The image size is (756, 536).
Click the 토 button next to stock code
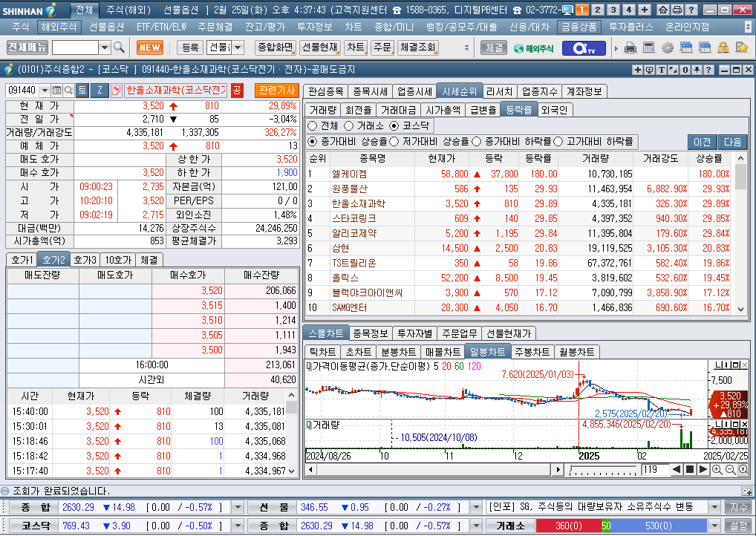82,90
